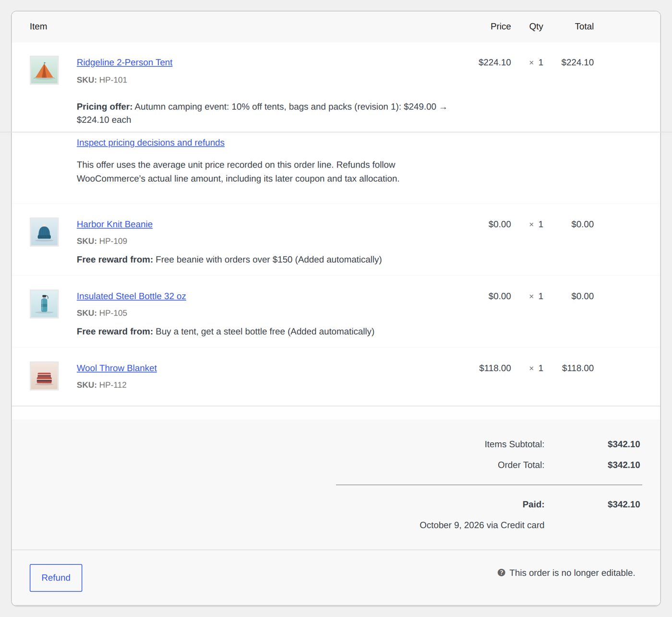The image size is (672, 617).
Task: Go to the Wool Throw Blanket product
Action: pos(117,368)
